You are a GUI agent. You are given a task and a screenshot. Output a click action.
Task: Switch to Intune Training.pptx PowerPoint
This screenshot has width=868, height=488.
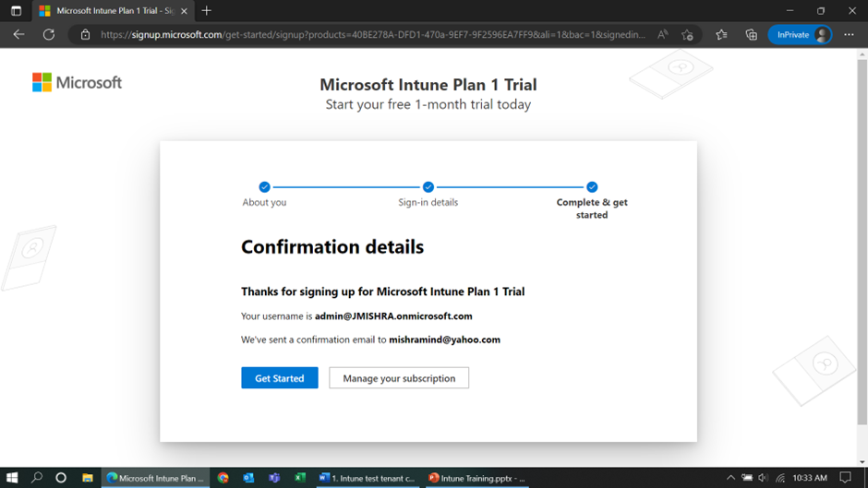[477, 478]
